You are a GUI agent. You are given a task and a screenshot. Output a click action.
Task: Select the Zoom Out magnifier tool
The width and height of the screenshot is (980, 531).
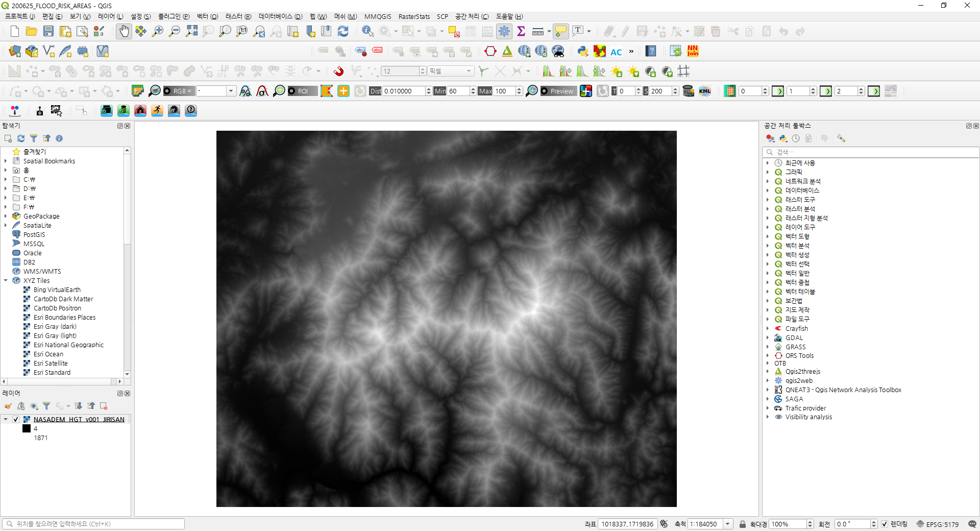coord(175,32)
